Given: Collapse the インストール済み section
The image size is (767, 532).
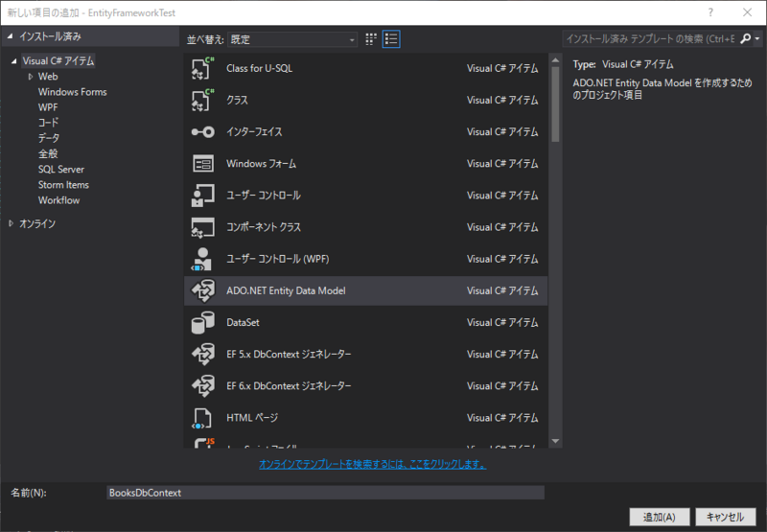Looking at the screenshot, I should [11, 36].
